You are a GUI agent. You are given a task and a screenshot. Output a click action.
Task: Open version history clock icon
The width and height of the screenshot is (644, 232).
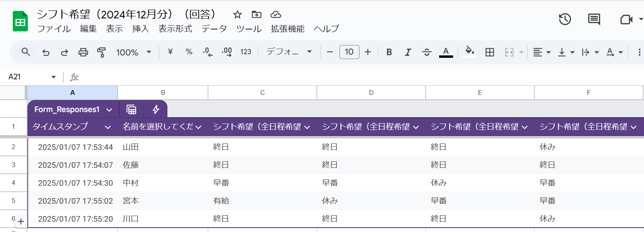[565, 19]
